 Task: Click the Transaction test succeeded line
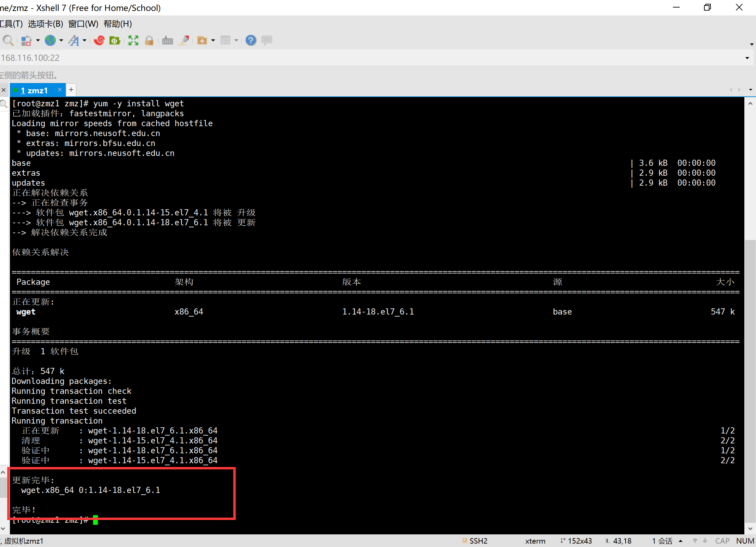tap(74, 411)
